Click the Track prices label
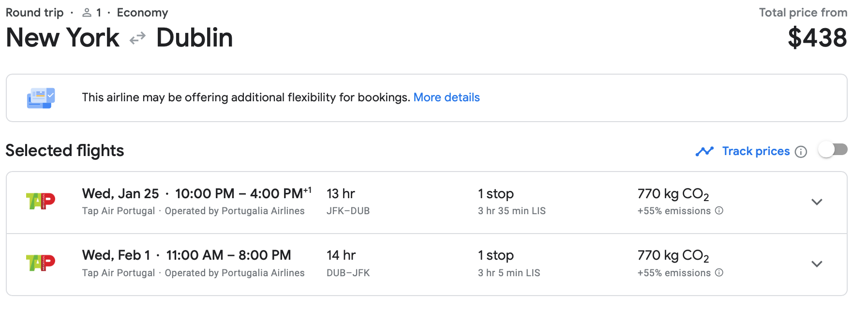The image size is (868, 314). tap(756, 151)
